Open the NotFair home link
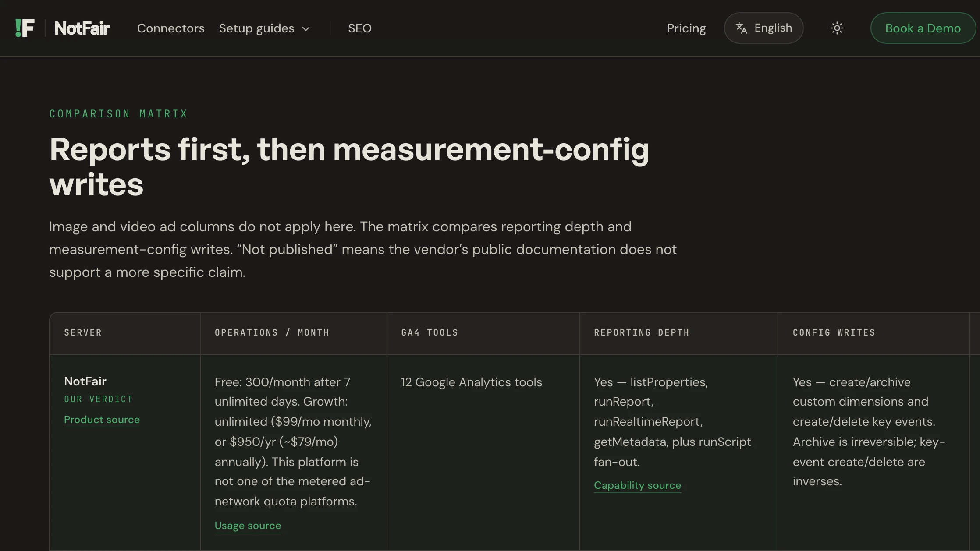980x551 pixels. 82,28
